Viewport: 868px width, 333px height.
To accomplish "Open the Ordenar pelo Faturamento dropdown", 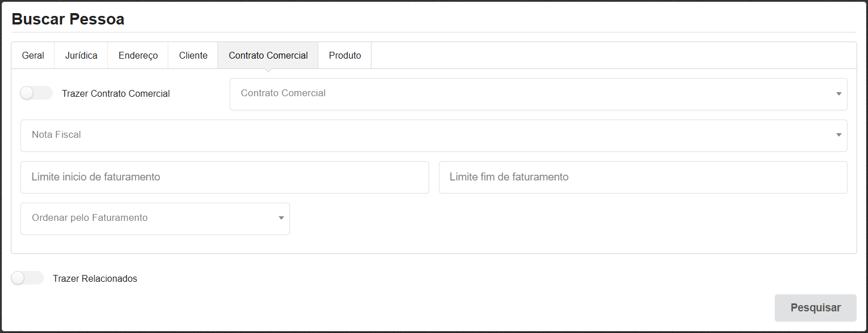I will [x=148, y=219].
